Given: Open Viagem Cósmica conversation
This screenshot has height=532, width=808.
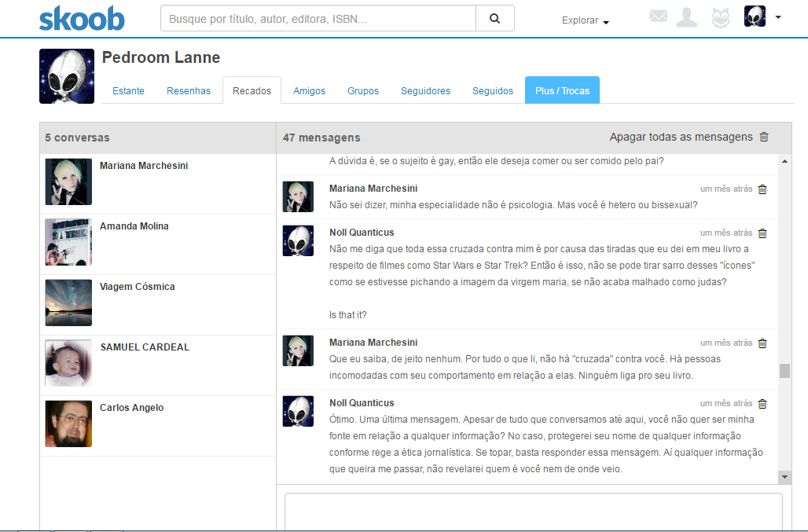Looking at the screenshot, I should point(158,305).
